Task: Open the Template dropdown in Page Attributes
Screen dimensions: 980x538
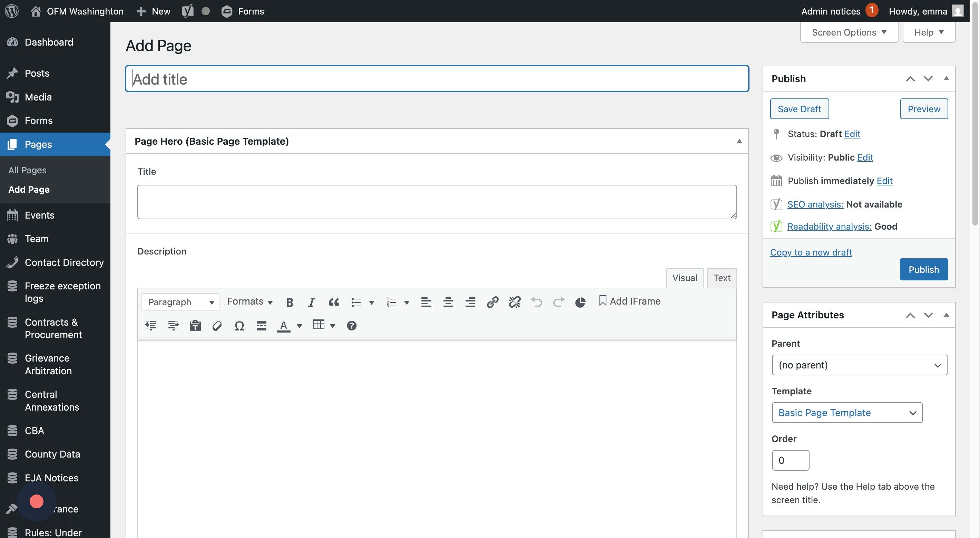Action: 847,412
